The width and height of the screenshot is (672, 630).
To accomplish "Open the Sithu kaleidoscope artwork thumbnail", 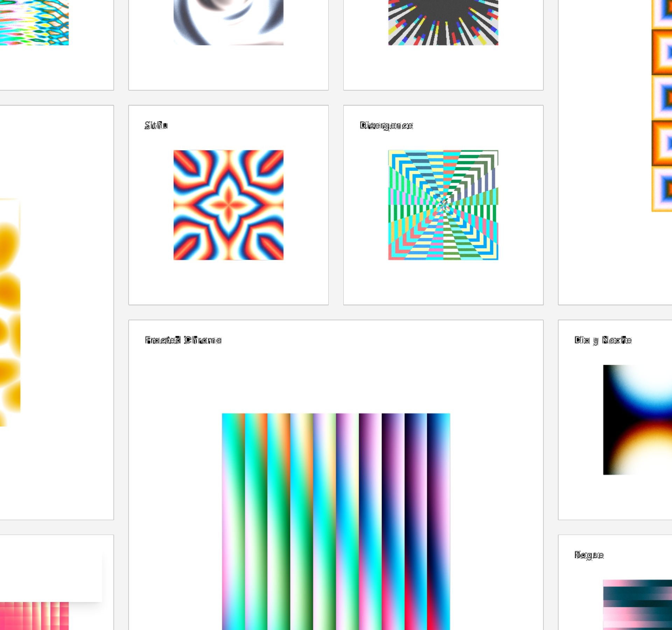I will [228, 205].
